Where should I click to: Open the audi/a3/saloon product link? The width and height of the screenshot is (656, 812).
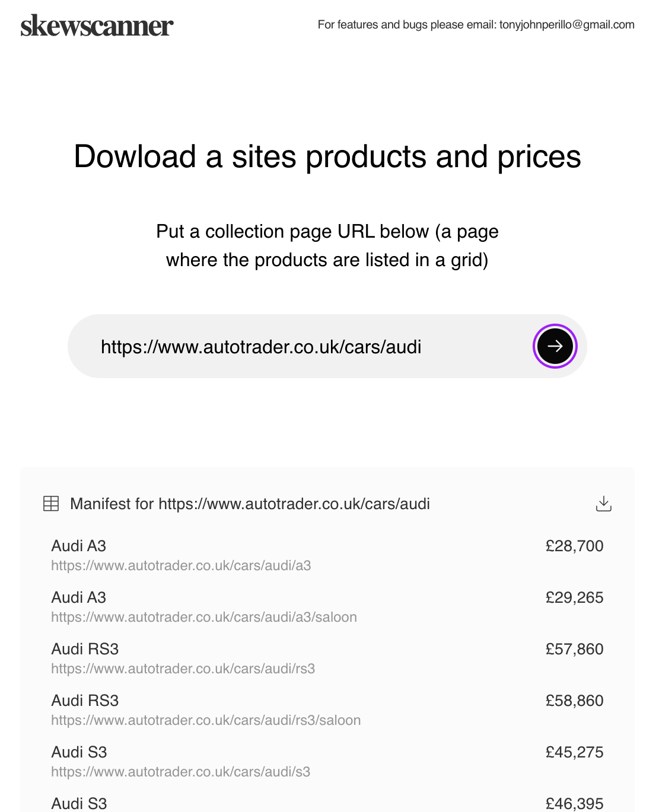(x=204, y=617)
